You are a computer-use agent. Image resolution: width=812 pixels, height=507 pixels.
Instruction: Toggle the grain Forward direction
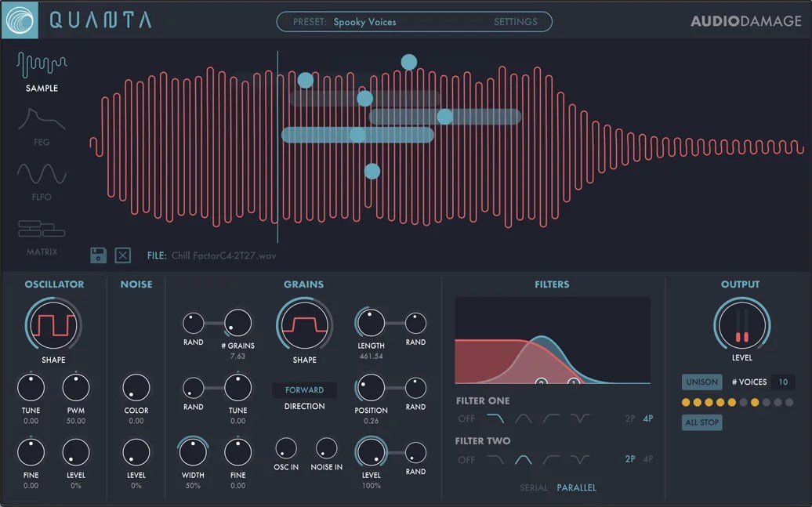pos(304,389)
